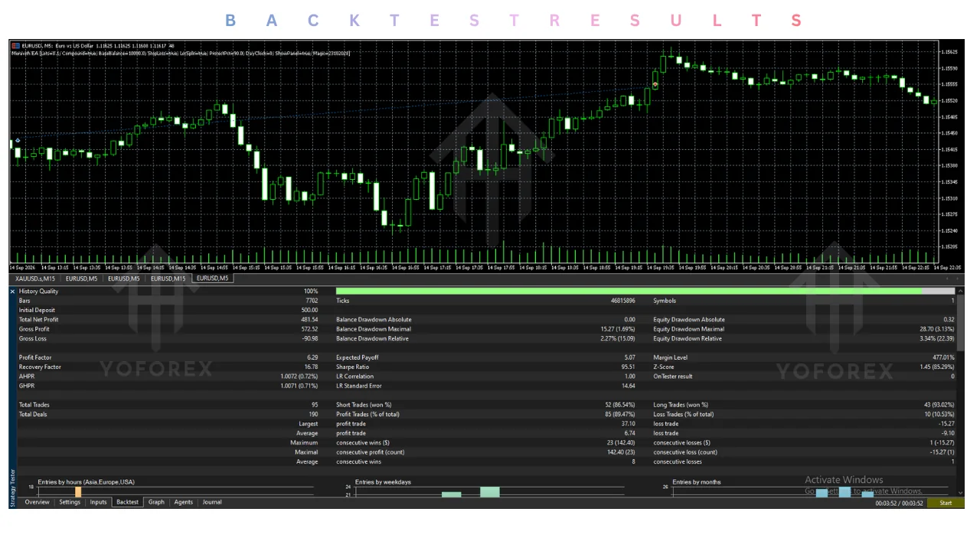The image size is (980, 551).
Task: Click the Short Trades value 52 (86.54%)
Action: click(619, 405)
